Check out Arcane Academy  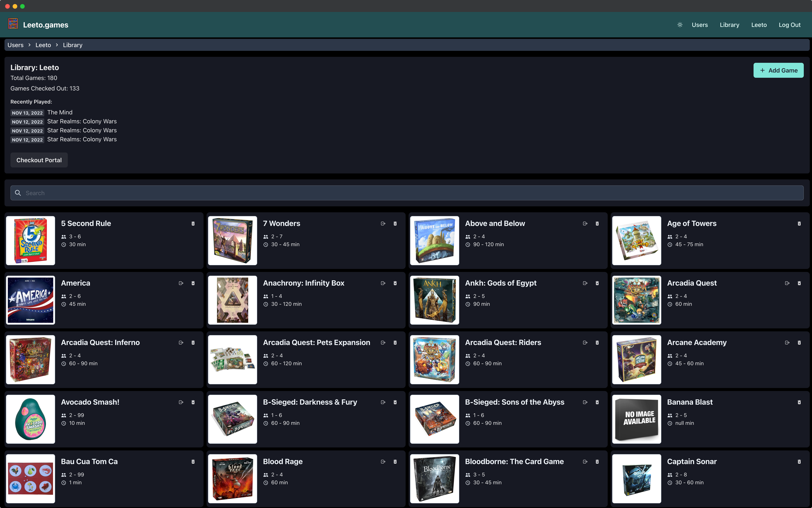(x=787, y=343)
